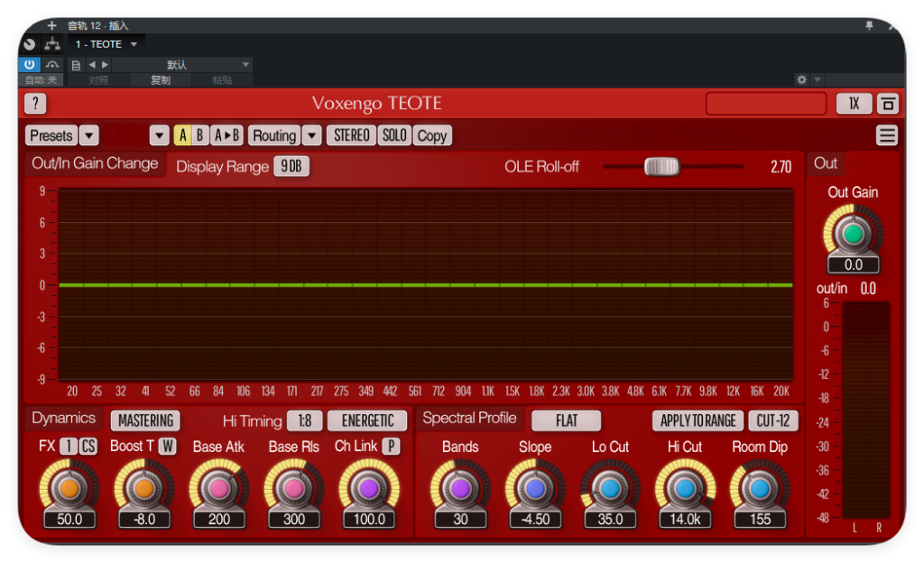Pin the plugin window
This screenshot has width=924, height=563.
869,25
